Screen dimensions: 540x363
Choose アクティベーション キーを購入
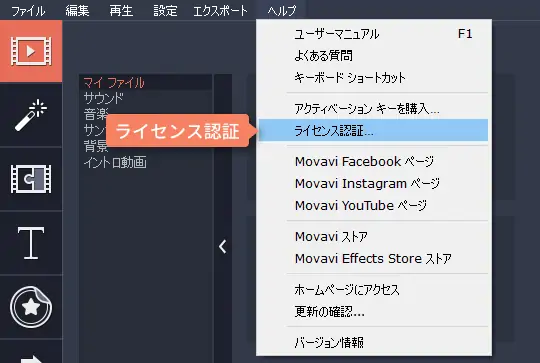coord(374,108)
